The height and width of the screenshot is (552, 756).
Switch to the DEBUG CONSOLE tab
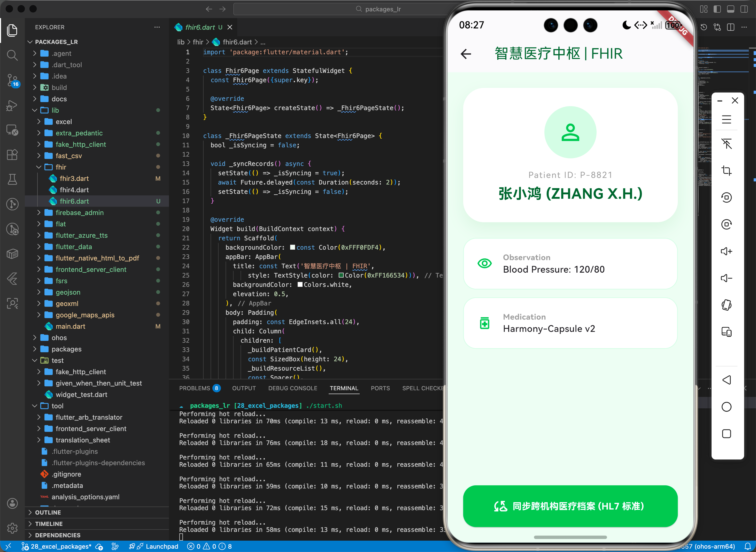(292, 388)
